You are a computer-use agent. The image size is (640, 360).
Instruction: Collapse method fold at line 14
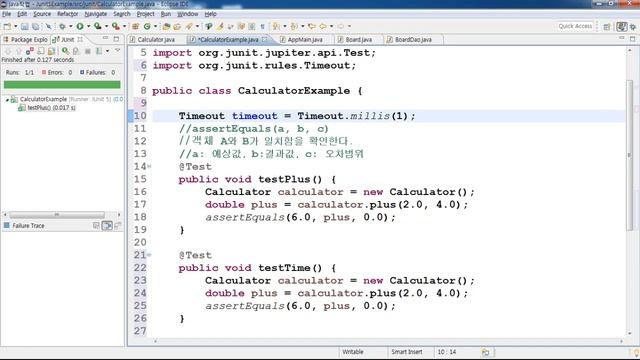(149, 167)
